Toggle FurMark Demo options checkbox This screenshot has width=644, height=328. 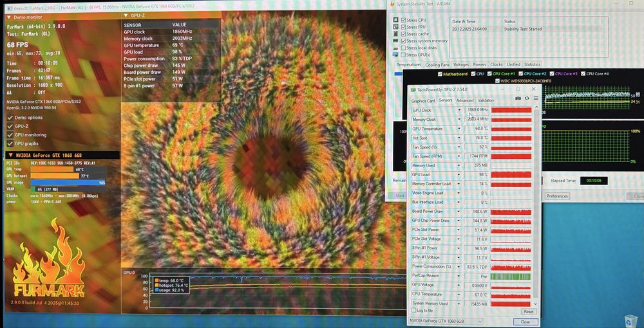10,118
